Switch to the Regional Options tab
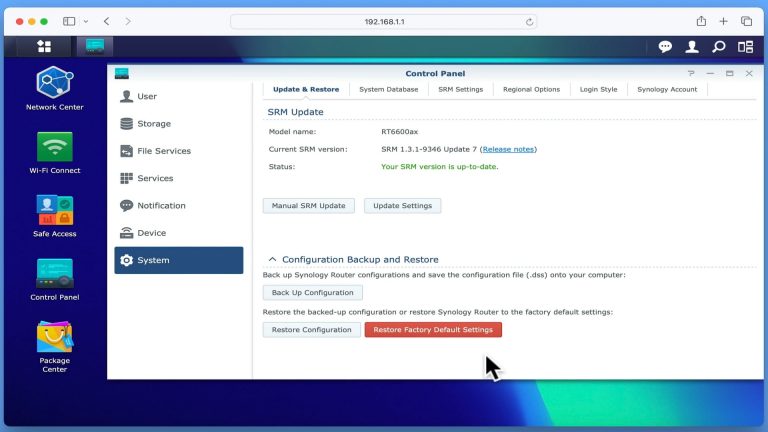The height and width of the screenshot is (432, 768). click(x=531, y=89)
